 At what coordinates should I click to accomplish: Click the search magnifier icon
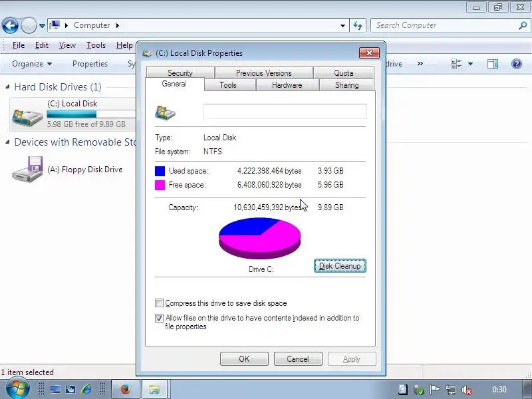(x=523, y=25)
